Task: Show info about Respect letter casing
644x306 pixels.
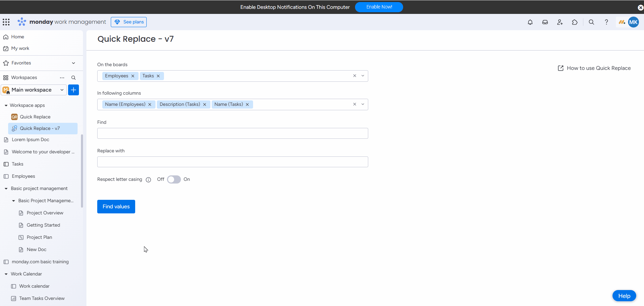Action: [x=148, y=180]
